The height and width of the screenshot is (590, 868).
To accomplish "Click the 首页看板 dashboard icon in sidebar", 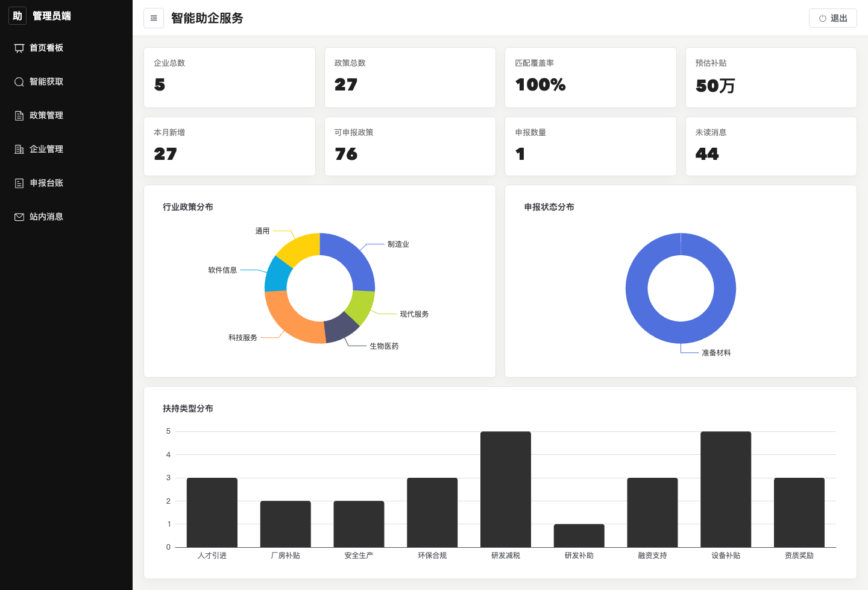I will (19, 48).
